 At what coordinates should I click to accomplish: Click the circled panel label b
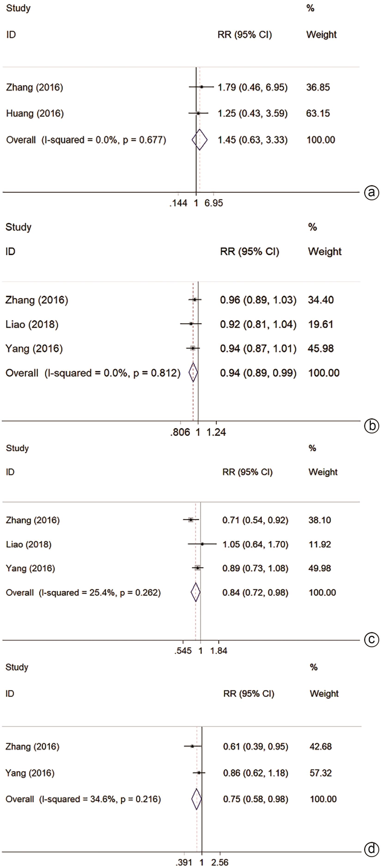coord(372,426)
